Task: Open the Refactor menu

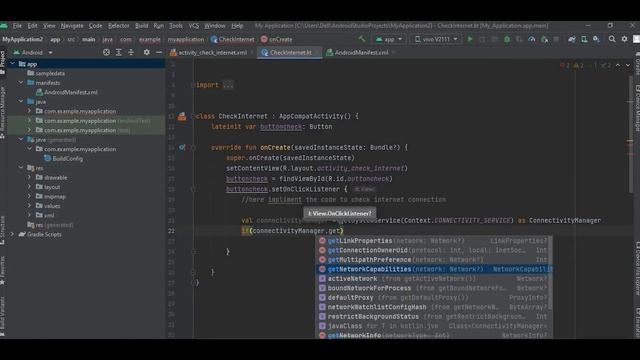Action: (118, 26)
